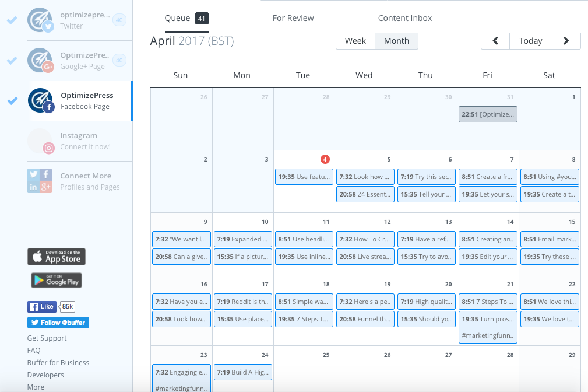Screen dimensions: 588x392
Task: Toggle the checkmark beside the Twitter profile
Action: click(12, 20)
